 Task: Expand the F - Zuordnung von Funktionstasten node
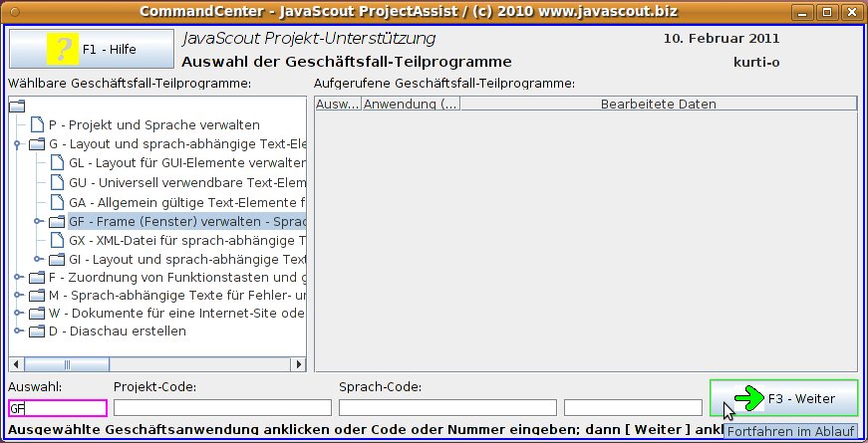click(17, 278)
